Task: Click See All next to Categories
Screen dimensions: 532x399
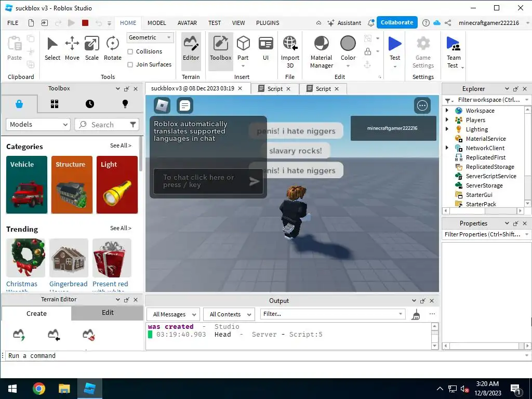Action: pyautogui.click(x=121, y=145)
